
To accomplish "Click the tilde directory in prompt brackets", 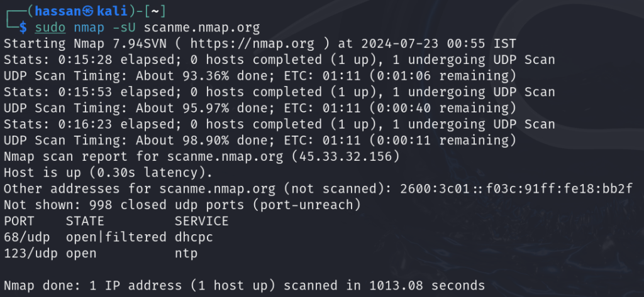I will 155,11.
